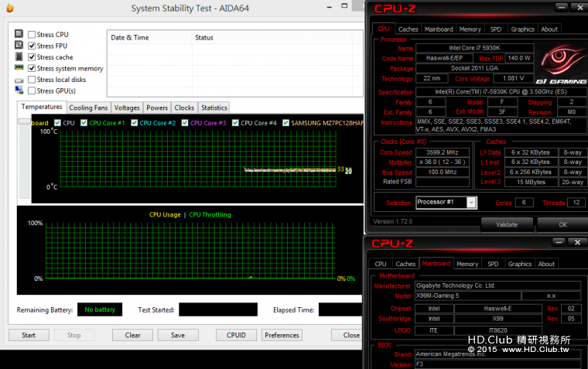
Task: Save the stability test results
Action: [178, 335]
